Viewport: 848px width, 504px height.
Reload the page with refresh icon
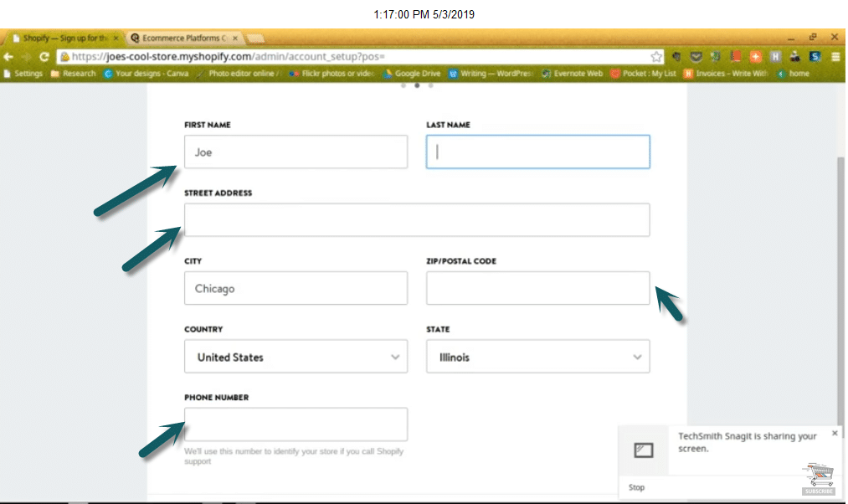coord(44,57)
